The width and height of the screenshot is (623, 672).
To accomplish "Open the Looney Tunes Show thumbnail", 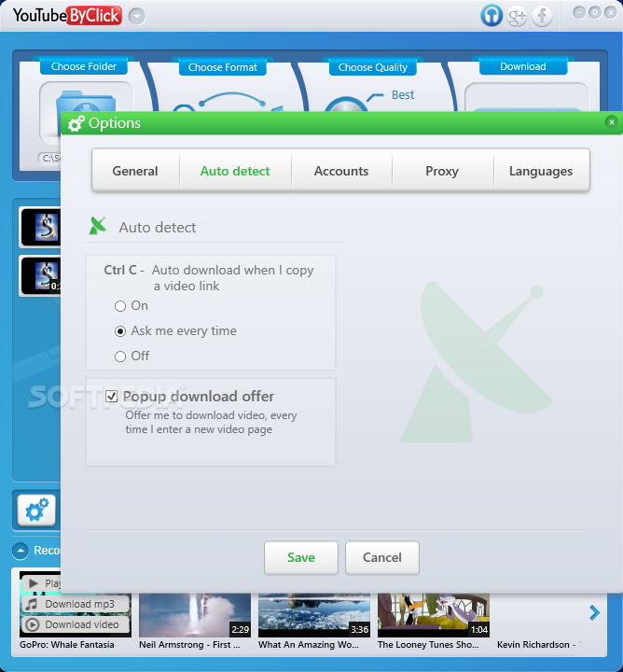I will click(434, 615).
